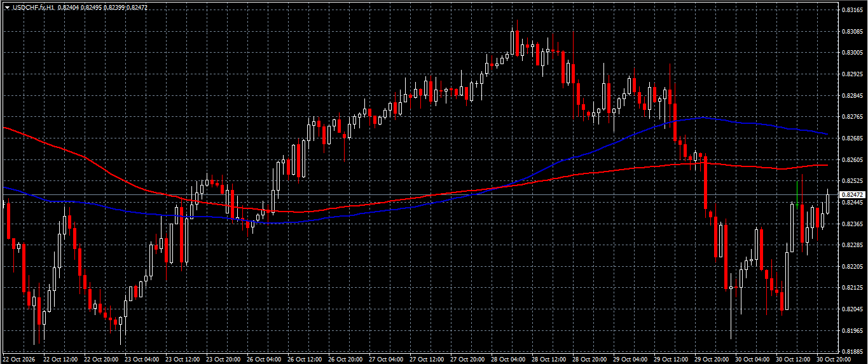
Task: Click the horizontal current bid price line
Action: [x=420, y=194]
